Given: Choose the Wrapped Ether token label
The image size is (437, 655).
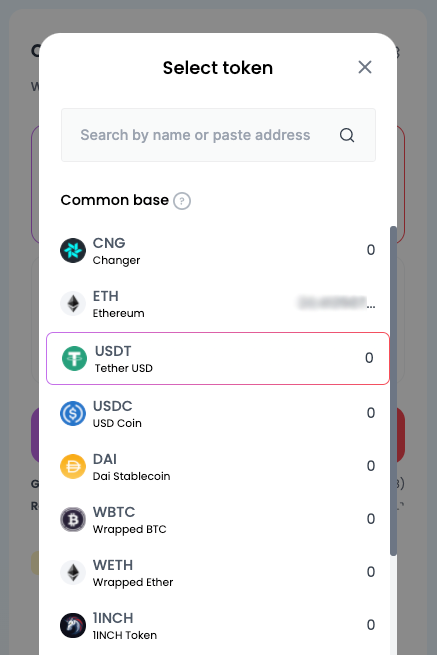Looking at the screenshot, I should click(x=133, y=582).
